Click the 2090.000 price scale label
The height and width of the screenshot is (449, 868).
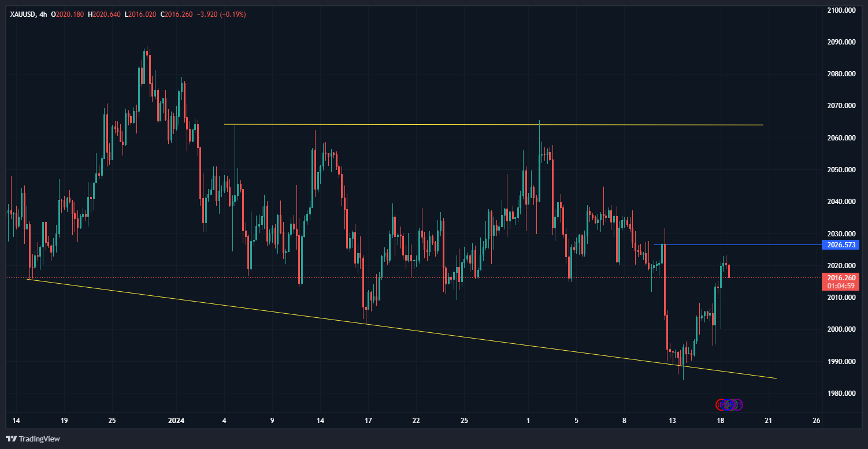(x=840, y=42)
